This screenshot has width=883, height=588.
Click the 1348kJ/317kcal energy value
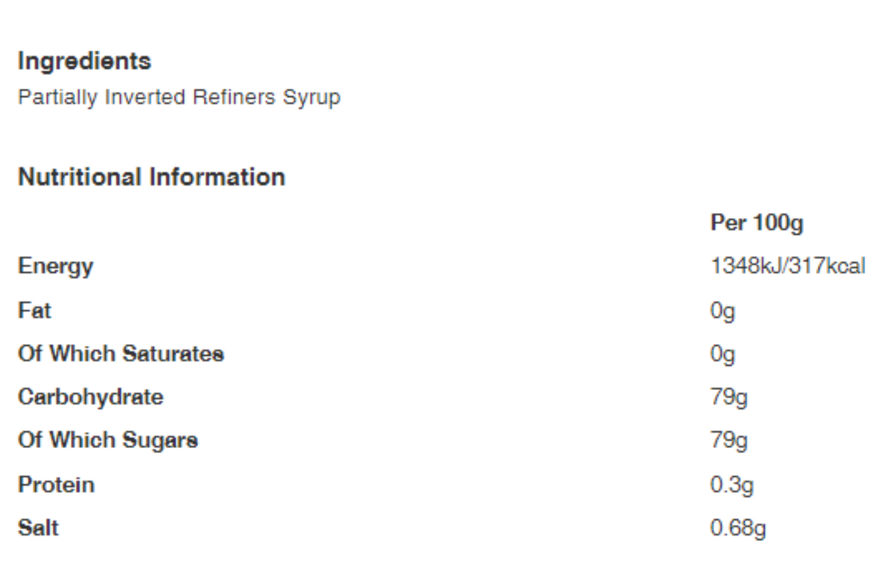coord(788,266)
